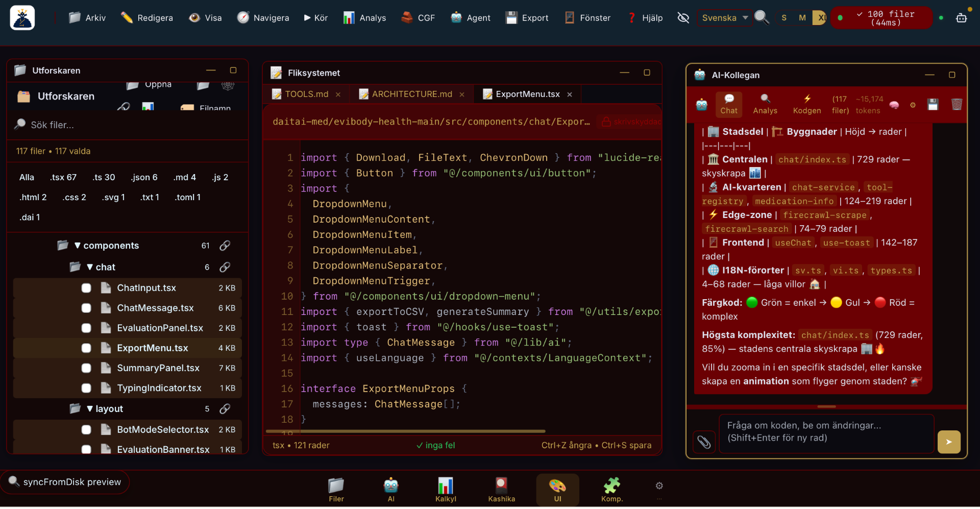Viewport: 980px width, 509px height.
Task: Click the app logo in the top bar
Action: click(x=22, y=18)
